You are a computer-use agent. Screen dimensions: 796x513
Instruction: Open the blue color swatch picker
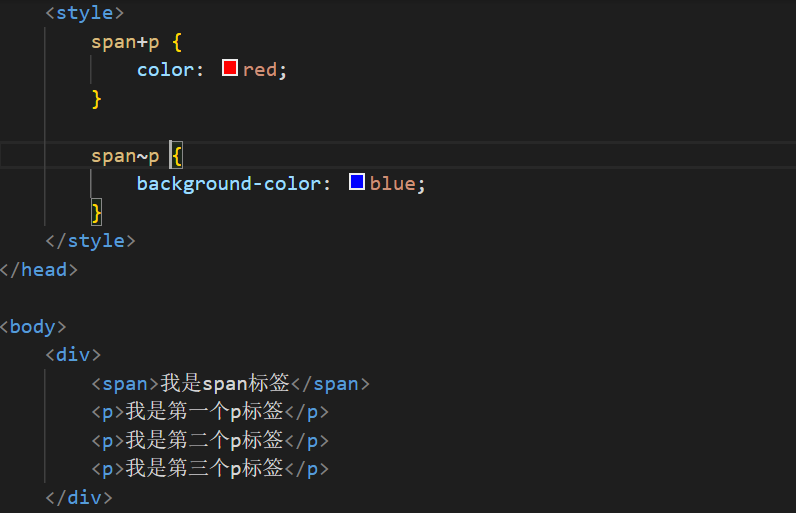coord(357,183)
